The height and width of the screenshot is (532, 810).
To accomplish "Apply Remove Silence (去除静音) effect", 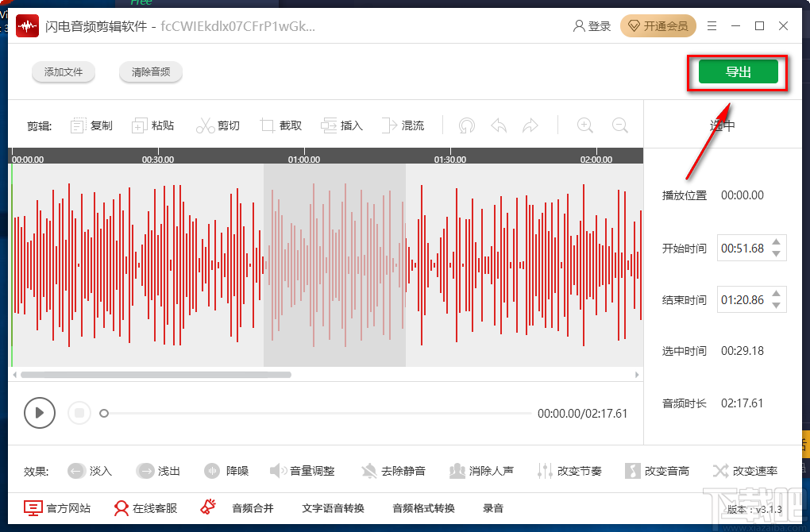I will pos(393,471).
